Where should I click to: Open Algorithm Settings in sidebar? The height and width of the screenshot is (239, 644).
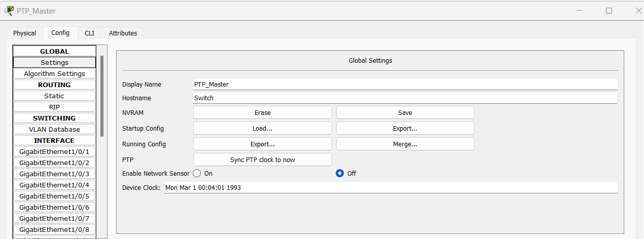pos(54,73)
